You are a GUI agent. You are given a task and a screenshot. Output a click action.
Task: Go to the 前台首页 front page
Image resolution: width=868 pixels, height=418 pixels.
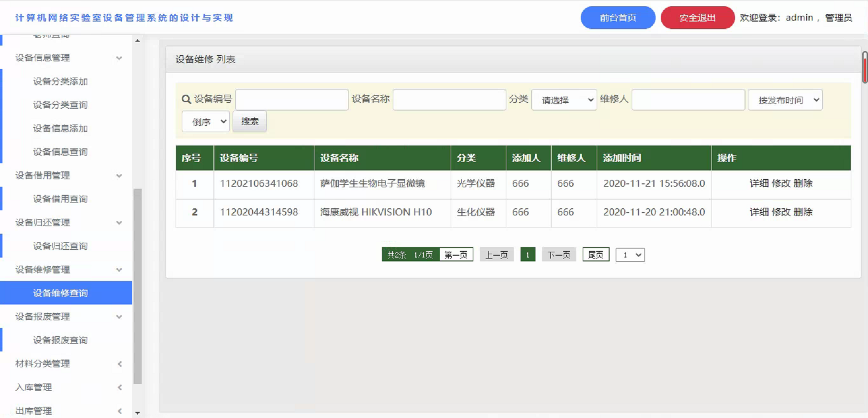(618, 18)
